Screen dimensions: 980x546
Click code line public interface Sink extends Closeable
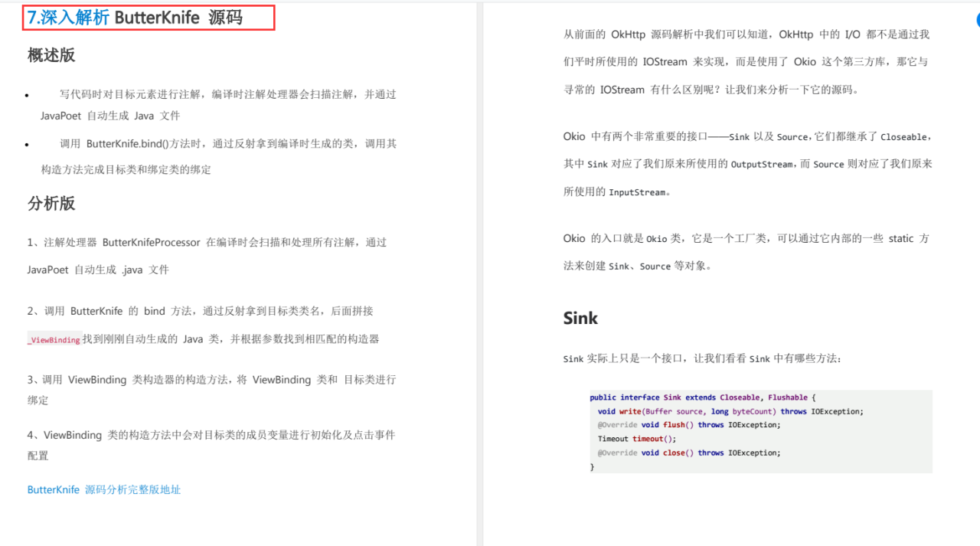[703, 397]
